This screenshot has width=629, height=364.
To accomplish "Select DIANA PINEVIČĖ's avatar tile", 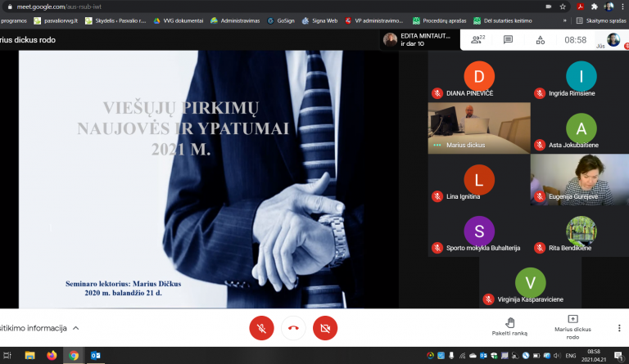I will click(x=479, y=77).
